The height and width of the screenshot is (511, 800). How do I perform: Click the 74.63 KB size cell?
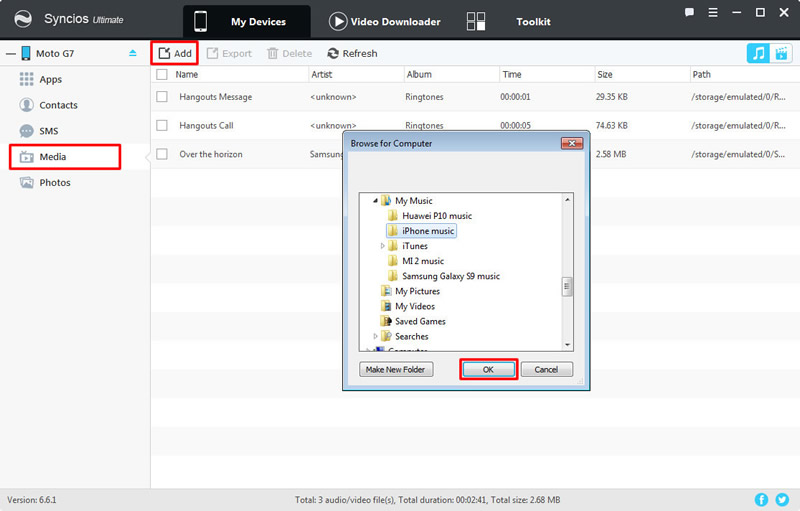click(x=612, y=125)
